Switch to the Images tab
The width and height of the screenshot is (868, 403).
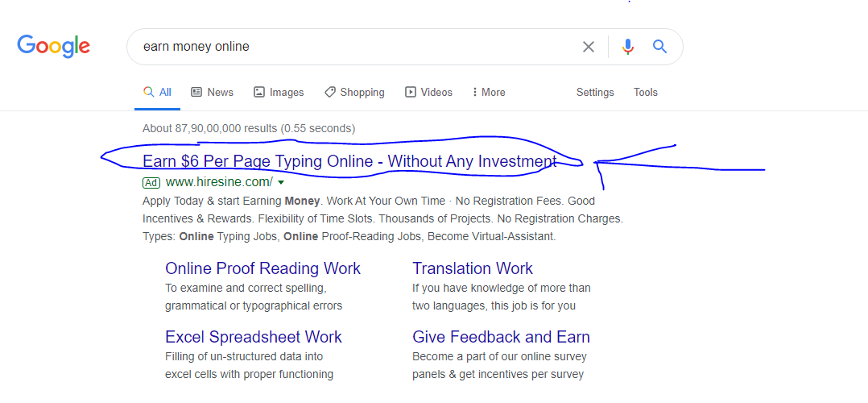(279, 93)
